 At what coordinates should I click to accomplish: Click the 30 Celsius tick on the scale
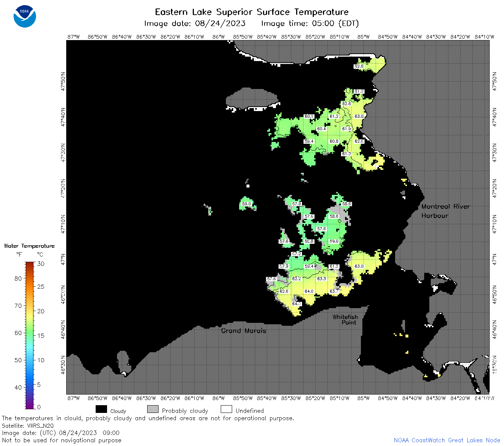41,264
